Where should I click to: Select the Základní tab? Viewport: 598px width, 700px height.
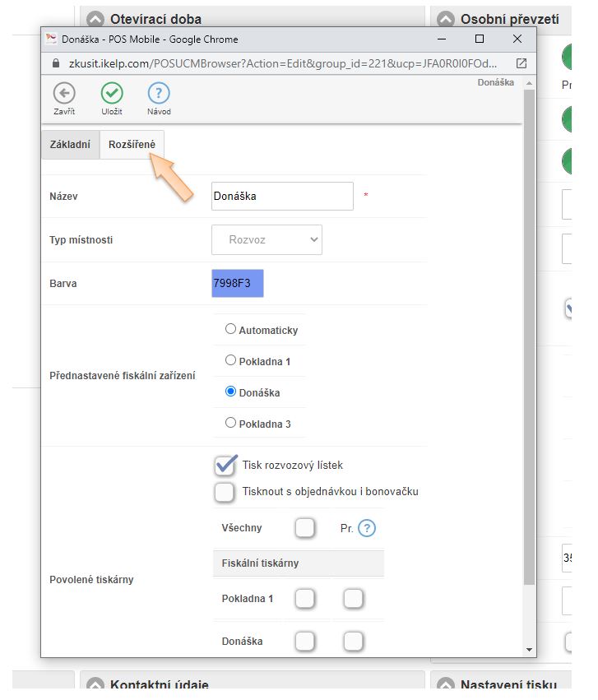(x=70, y=145)
